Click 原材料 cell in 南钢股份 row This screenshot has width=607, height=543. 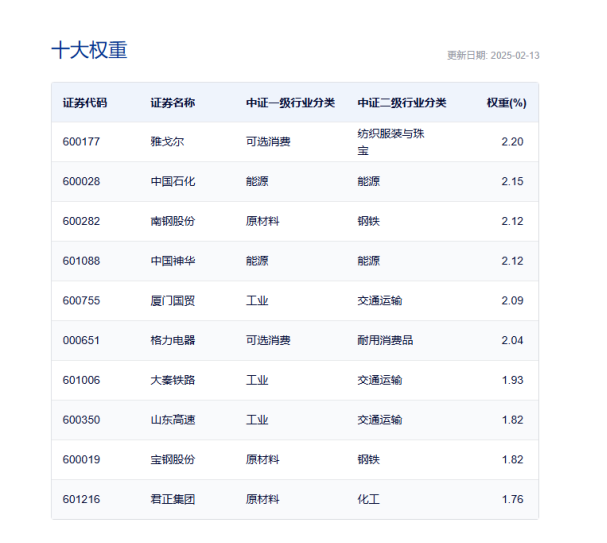262,221
